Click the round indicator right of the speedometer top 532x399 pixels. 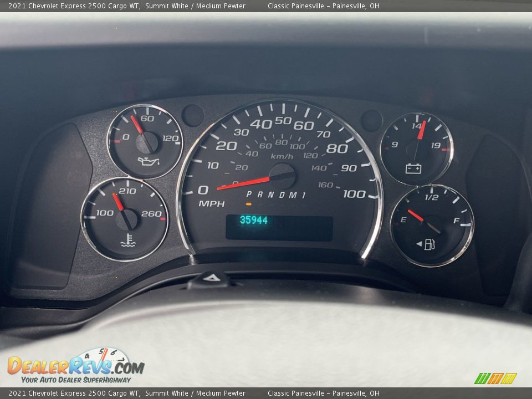click(x=371, y=120)
